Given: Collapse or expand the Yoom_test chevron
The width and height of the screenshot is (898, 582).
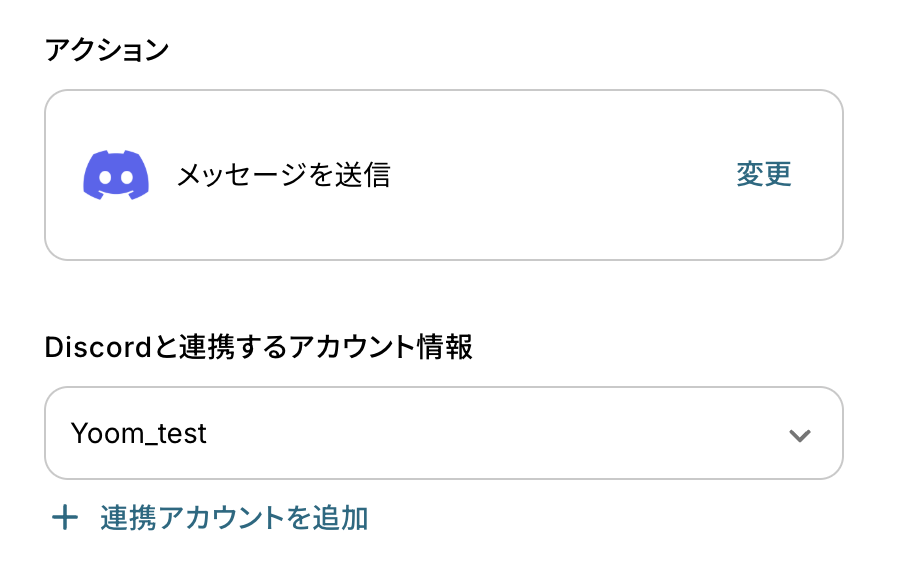Looking at the screenshot, I should pyautogui.click(x=798, y=435).
